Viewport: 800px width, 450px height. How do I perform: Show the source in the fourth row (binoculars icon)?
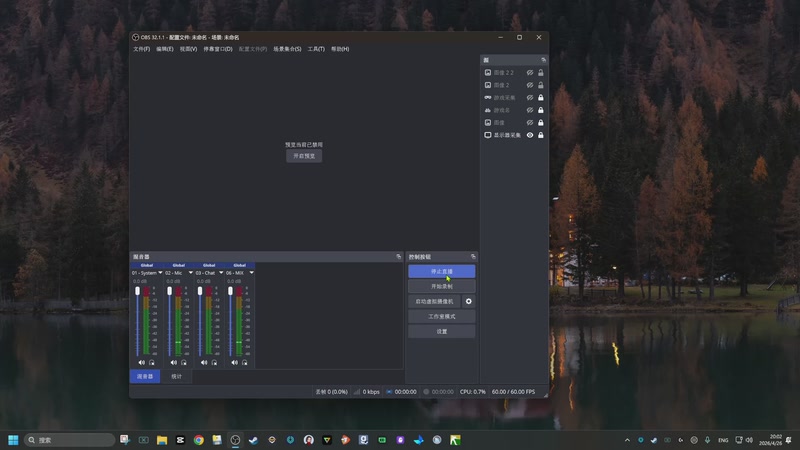[530, 110]
